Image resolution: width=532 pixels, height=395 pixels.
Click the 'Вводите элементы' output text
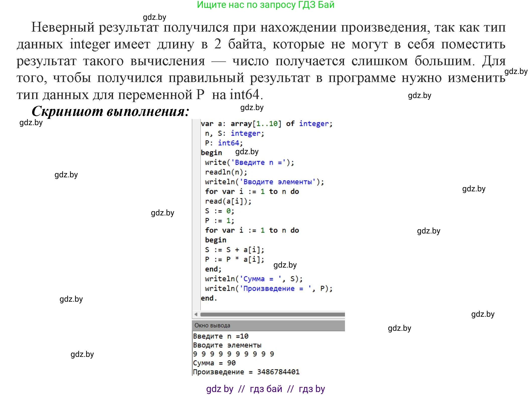227,345
